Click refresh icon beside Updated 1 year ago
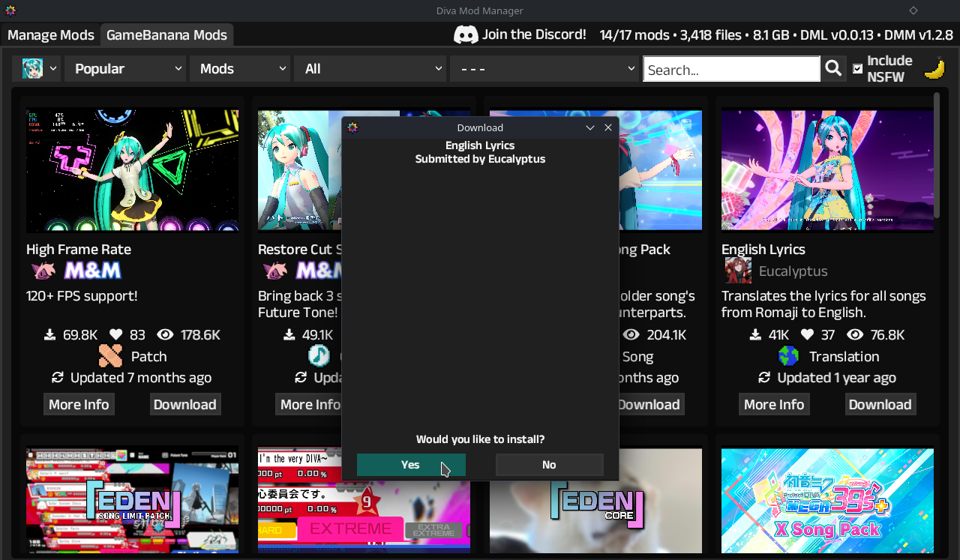The image size is (960, 560). (764, 378)
